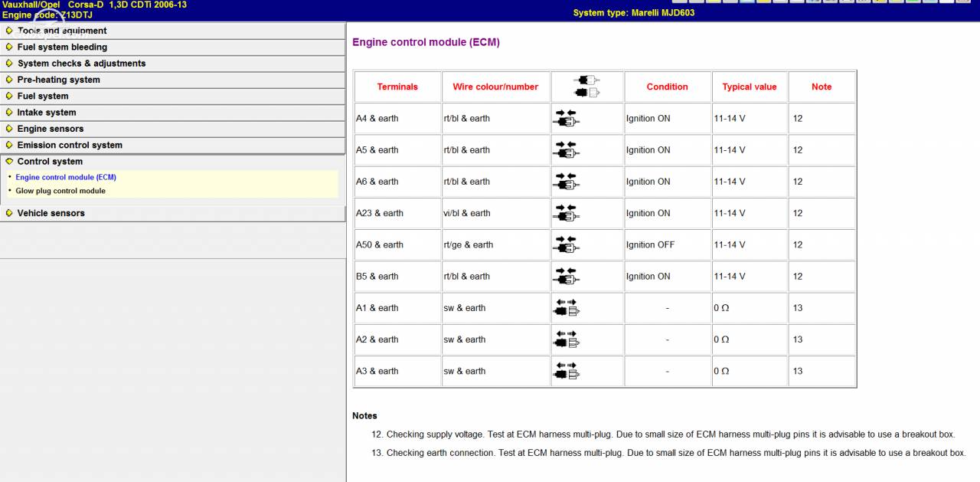Click the 'vi/bl & earth' wire colour cell

point(495,213)
